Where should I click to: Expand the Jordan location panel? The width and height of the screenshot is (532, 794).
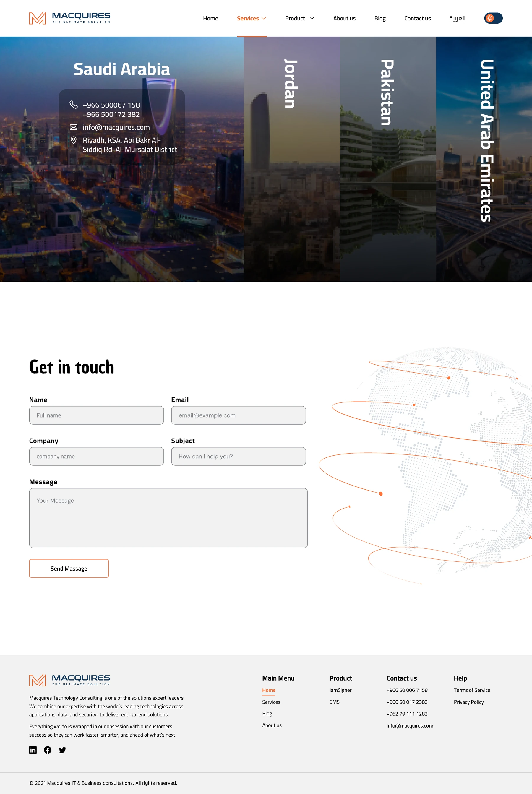[x=292, y=159]
